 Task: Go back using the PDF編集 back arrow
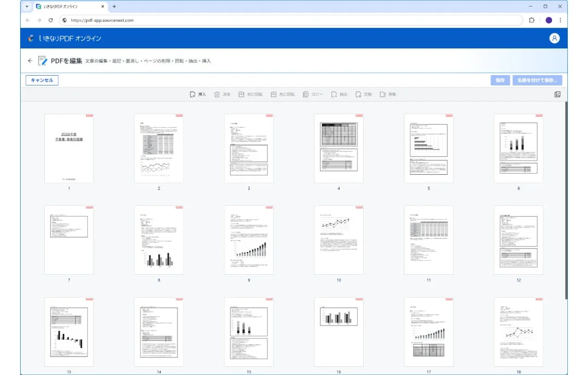30,61
